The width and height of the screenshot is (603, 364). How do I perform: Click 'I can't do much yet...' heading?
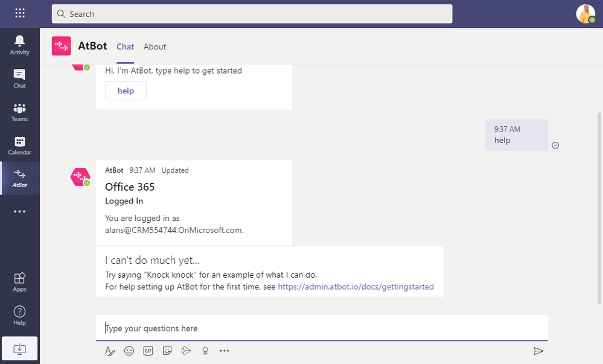(152, 261)
